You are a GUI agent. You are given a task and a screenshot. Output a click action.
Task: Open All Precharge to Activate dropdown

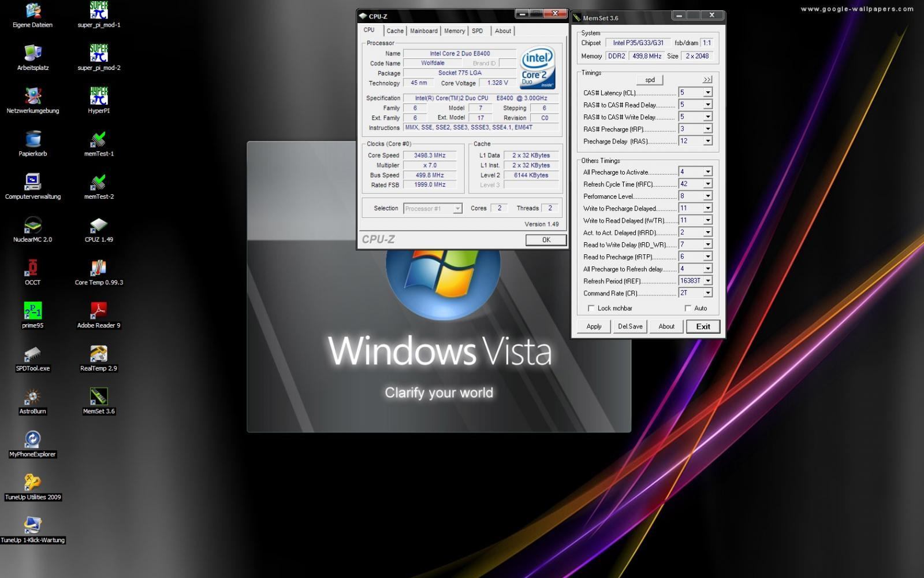(707, 172)
